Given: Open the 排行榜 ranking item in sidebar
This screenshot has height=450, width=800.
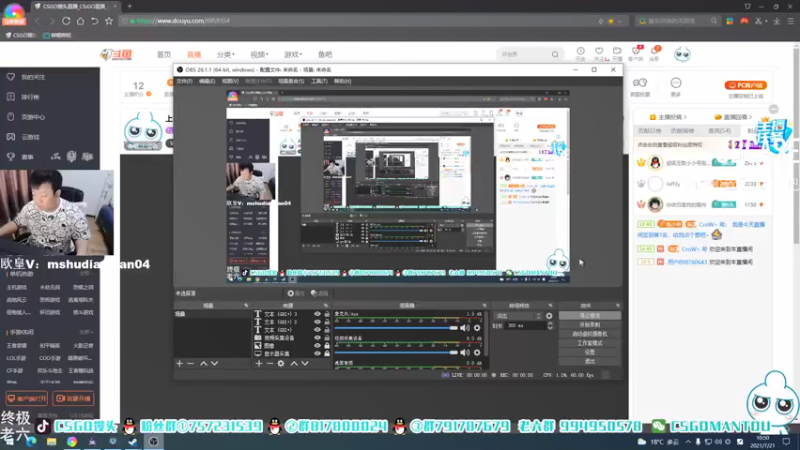Looking at the screenshot, I should click(x=30, y=97).
